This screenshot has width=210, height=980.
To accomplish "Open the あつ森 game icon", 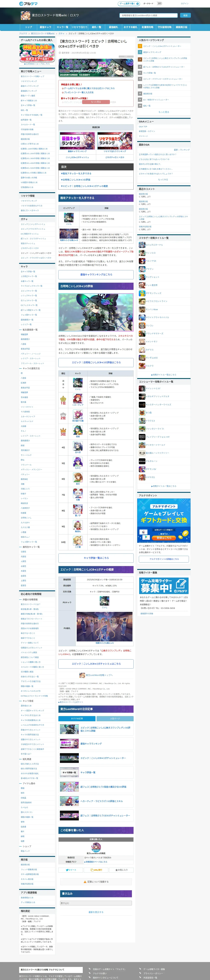I will 142,412.
